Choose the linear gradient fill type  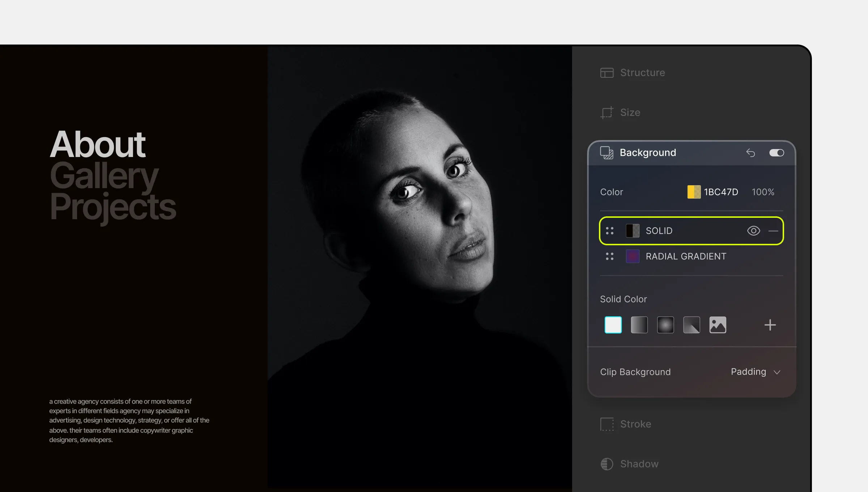639,325
